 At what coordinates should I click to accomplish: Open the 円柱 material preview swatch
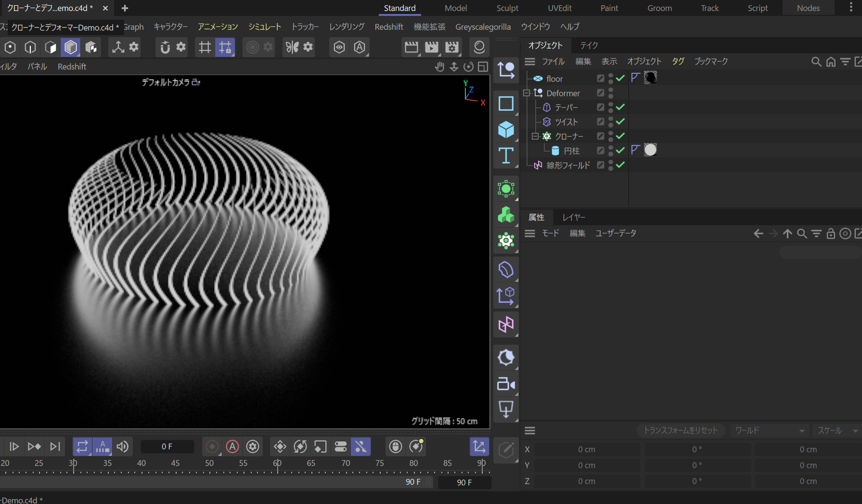pos(650,150)
